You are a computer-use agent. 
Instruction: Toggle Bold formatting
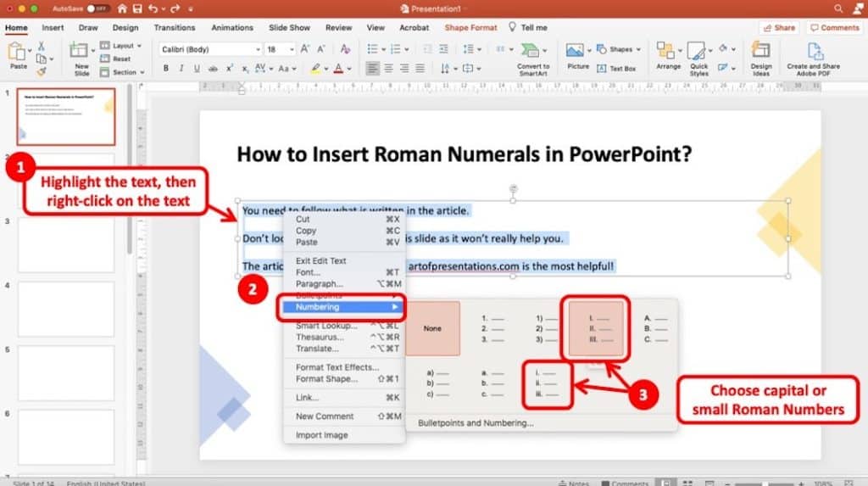[165, 68]
